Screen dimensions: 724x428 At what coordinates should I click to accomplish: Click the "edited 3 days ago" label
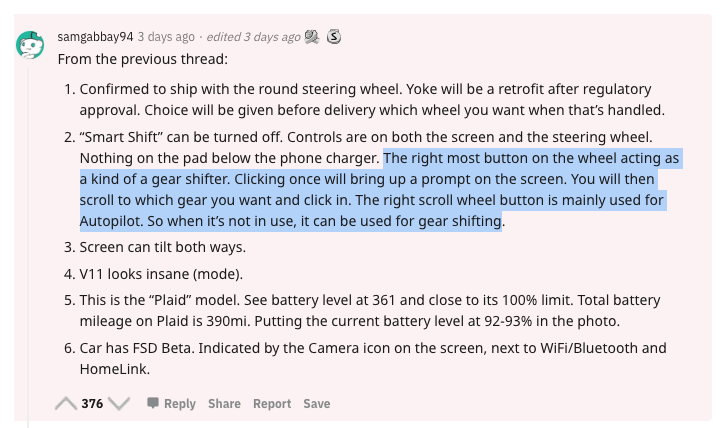(x=253, y=37)
